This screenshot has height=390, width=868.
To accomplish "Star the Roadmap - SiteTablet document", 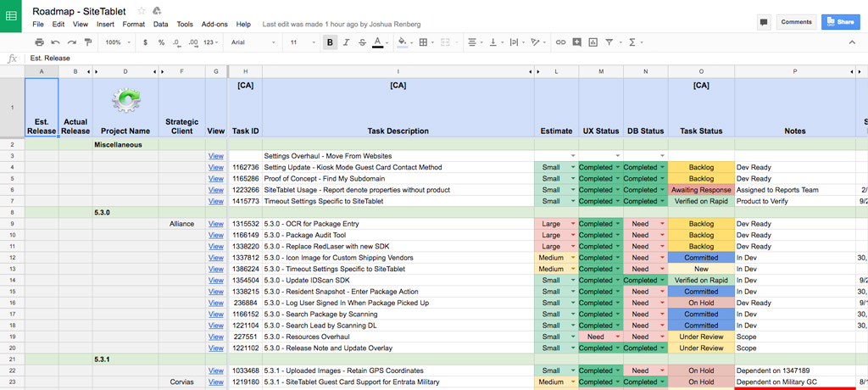I will click(142, 11).
